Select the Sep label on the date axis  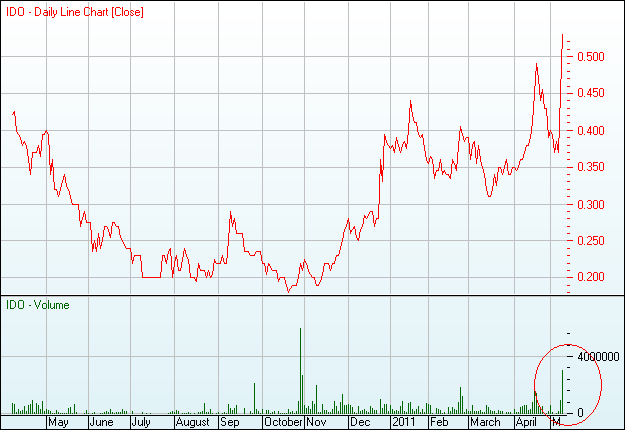coord(230,422)
